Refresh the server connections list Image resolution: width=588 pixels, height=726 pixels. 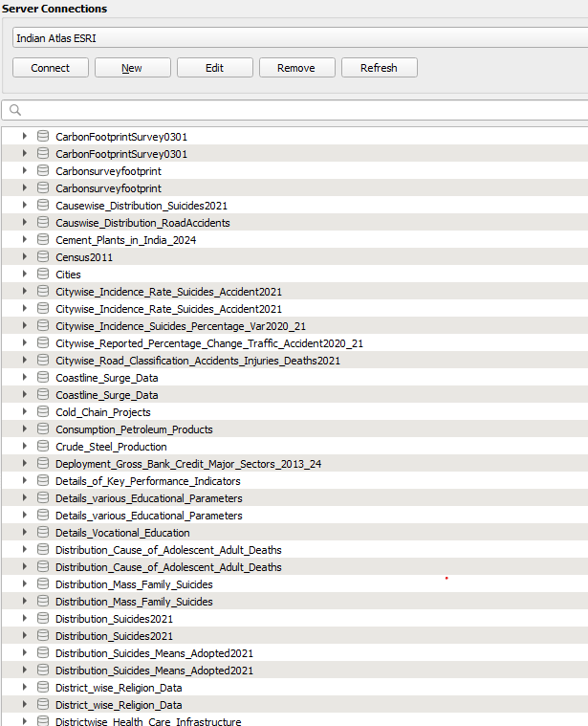[379, 68]
